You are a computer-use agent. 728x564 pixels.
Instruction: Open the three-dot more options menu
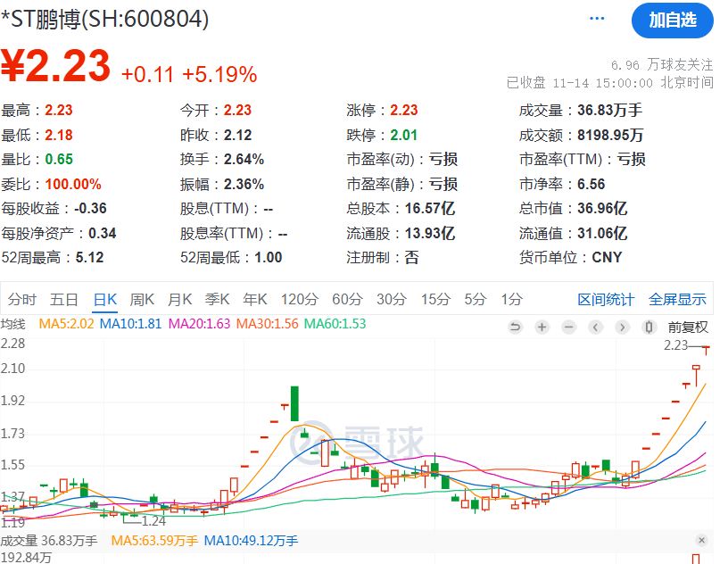point(596,18)
